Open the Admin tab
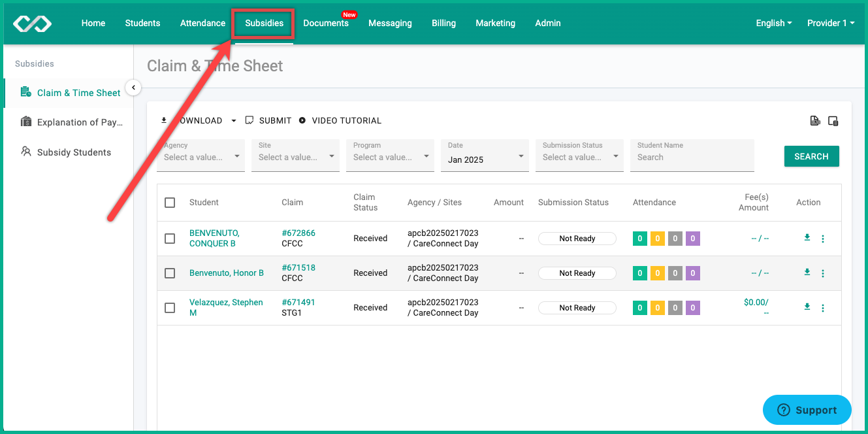This screenshot has width=868, height=434. (x=548, y=23)
